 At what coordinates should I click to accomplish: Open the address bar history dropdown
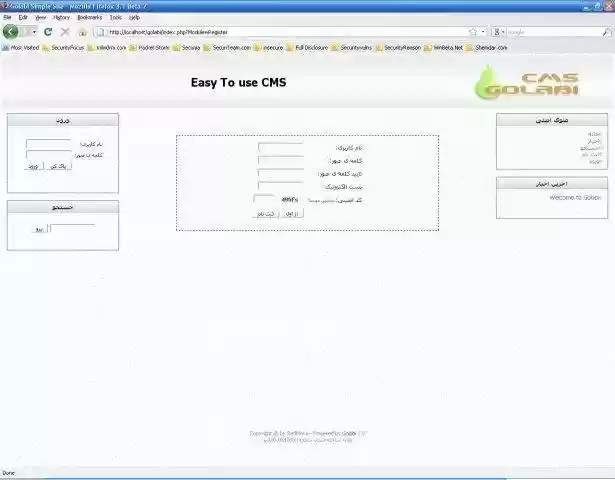[483, 32]
